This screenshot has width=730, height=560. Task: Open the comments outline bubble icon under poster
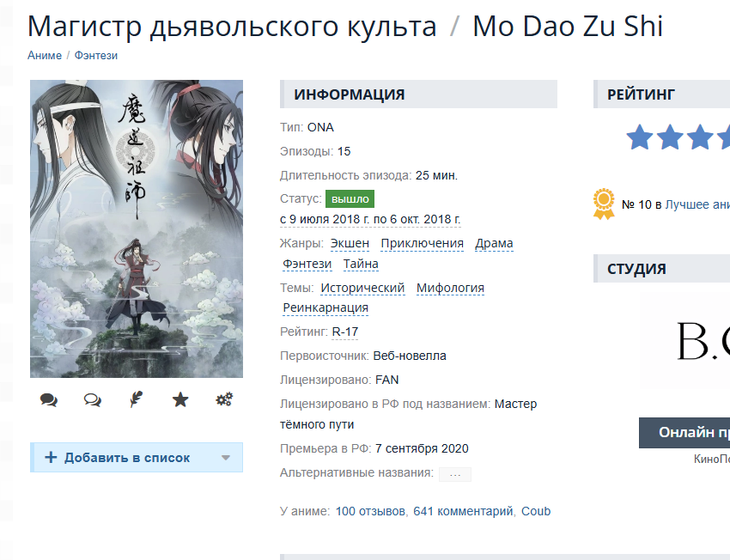(92, 400)
